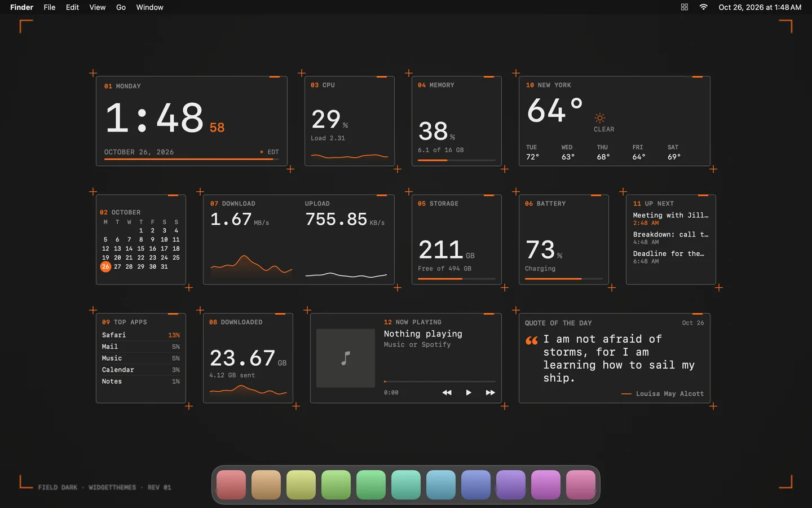The width and height of the screenshot is (812, 508).
Task: Click the Wi-Fi icon in menu bar
Action: pos(703,7)
